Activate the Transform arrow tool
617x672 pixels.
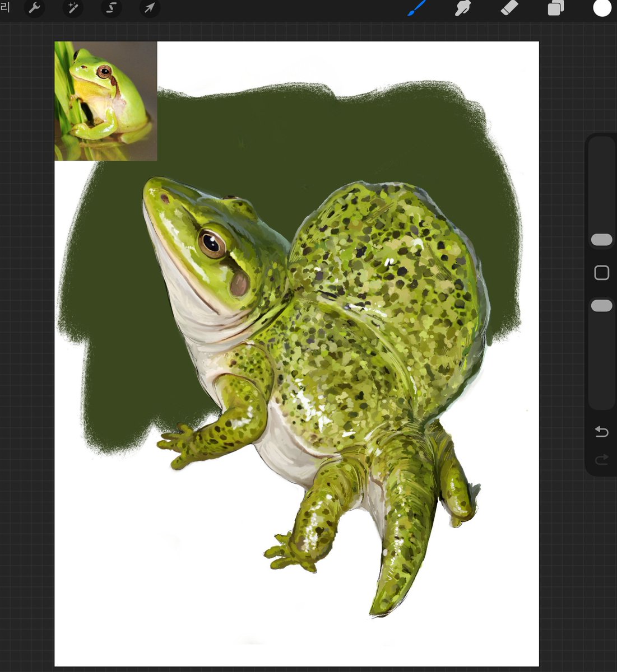pyautogui.click(x=150, y=8)
